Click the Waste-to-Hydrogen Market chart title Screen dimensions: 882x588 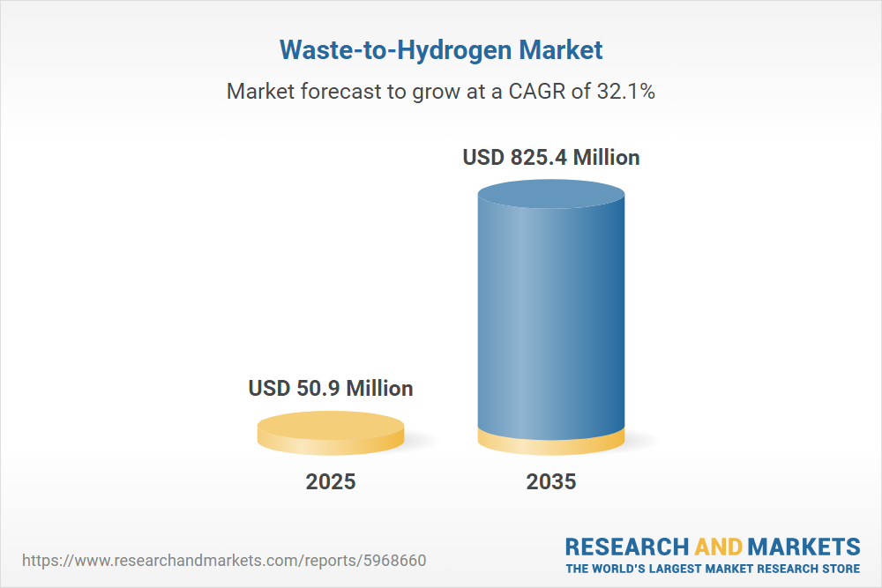[441, 49]
